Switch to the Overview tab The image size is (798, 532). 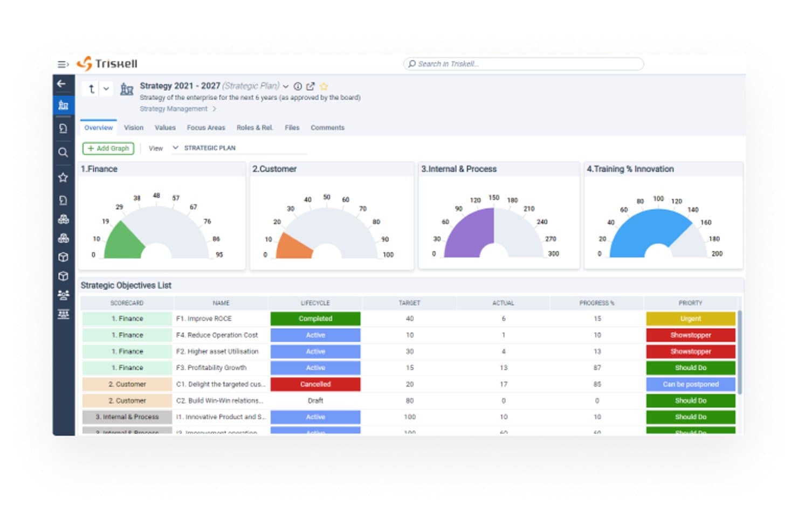coord(98,128)
